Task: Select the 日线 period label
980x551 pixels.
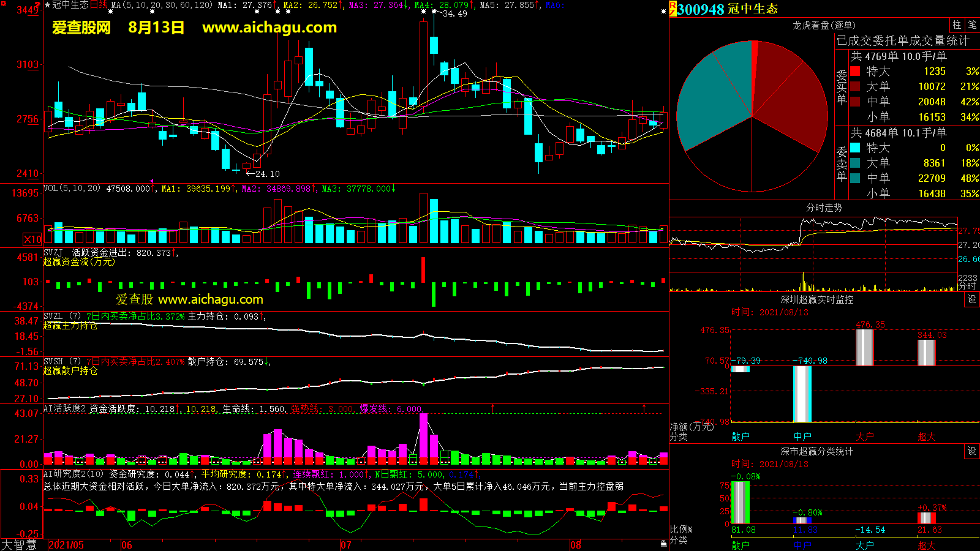Action: (x=99, y=5)
